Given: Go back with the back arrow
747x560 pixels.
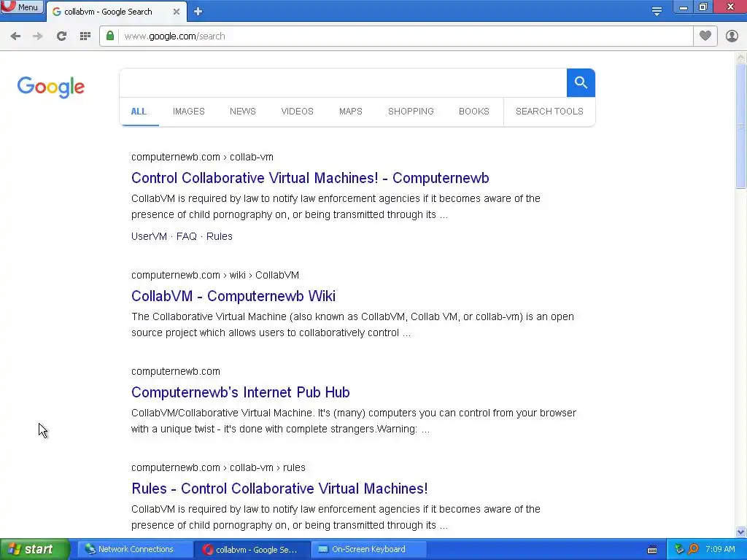Looking at the screenshot, I should tap(15, 36).
